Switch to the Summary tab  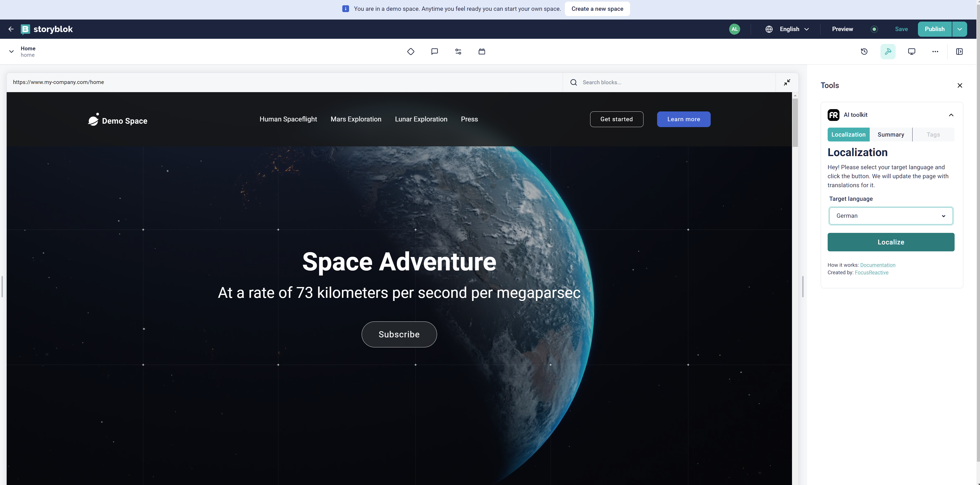890,134
